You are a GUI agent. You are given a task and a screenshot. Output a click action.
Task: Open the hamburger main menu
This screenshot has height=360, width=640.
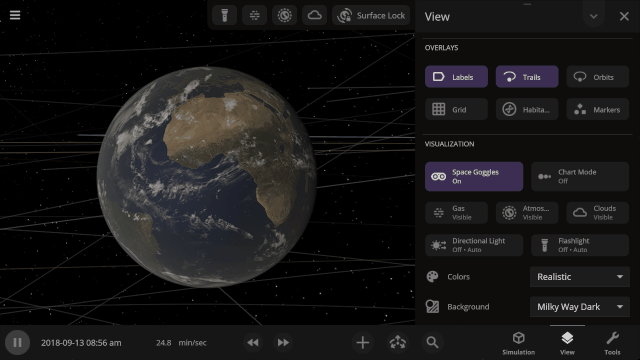pos(15,15)
